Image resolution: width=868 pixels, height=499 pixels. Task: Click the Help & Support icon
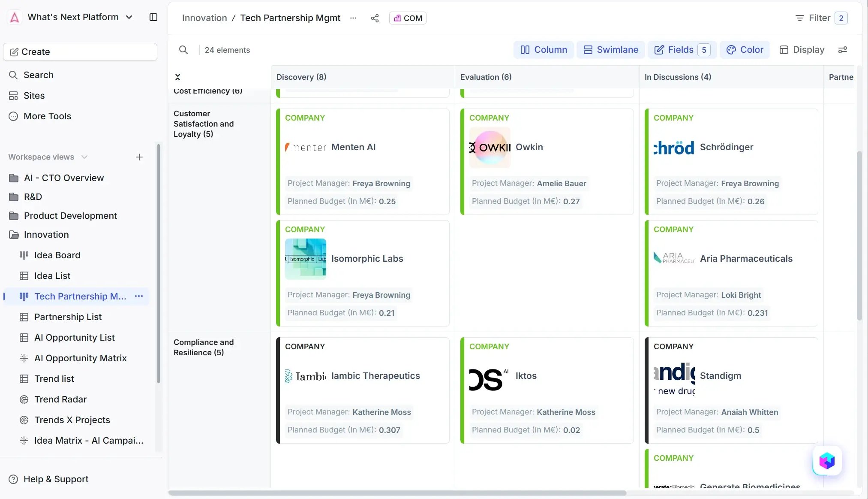pyautogui.click(x=13, y=479)
